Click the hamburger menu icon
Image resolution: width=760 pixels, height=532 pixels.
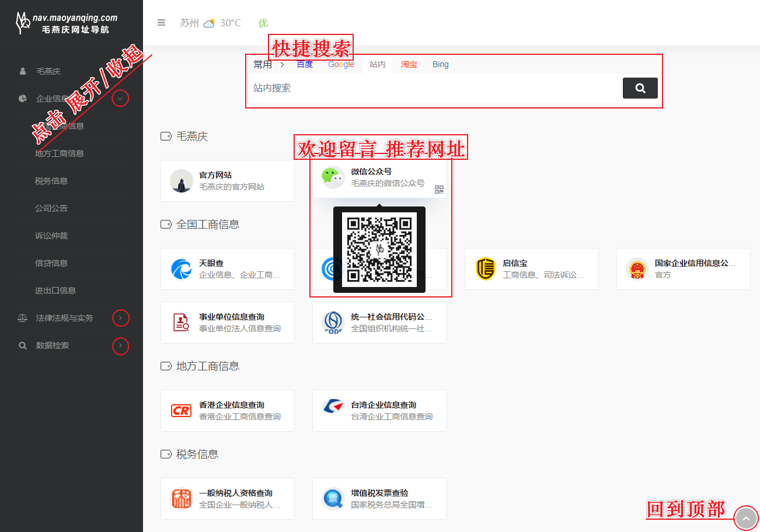[162, 23]
